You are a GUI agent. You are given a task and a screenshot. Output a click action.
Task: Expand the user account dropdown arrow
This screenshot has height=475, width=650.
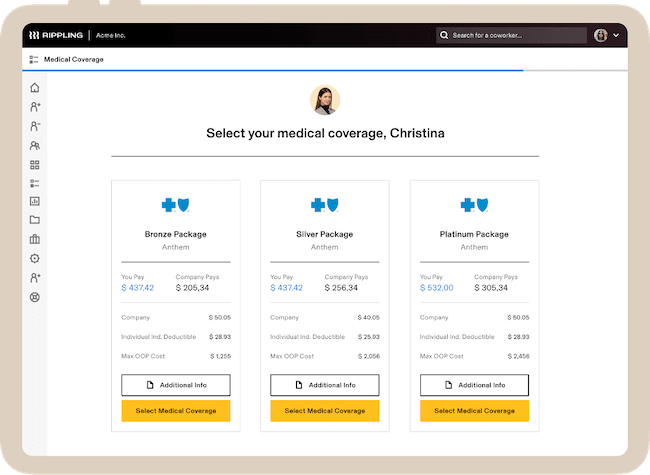click(x=616, y=35)
